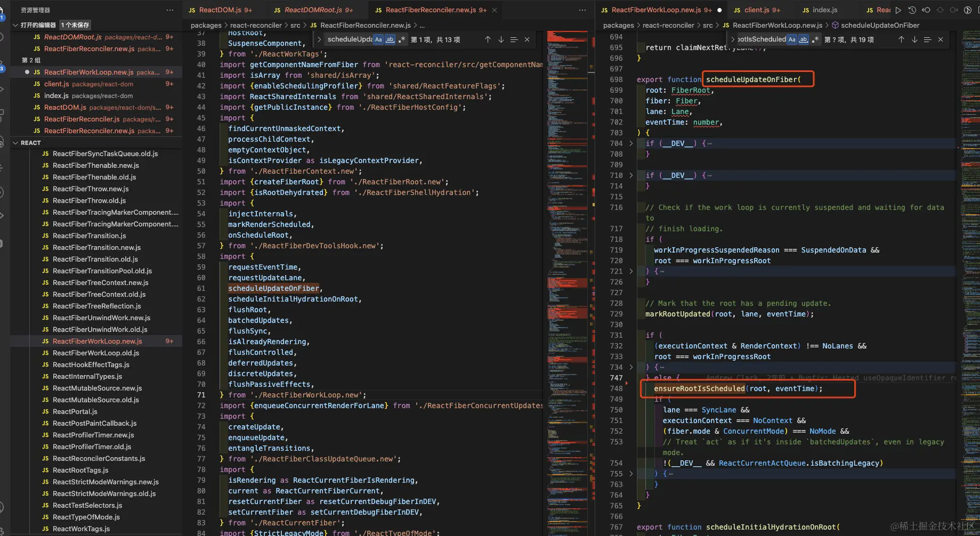This screenshot has width=980, height=536.
Task: Close the ReactFiberReconciler.new.js tab
Action: tap(495, 10)
